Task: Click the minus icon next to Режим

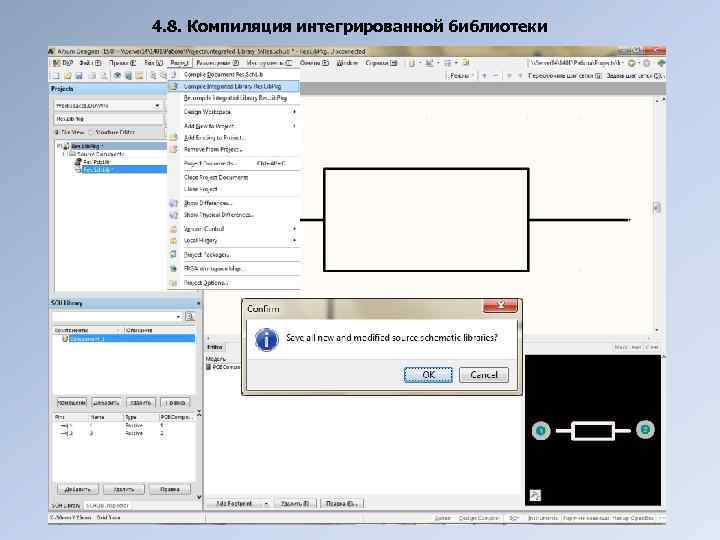Action: (496, 76)
